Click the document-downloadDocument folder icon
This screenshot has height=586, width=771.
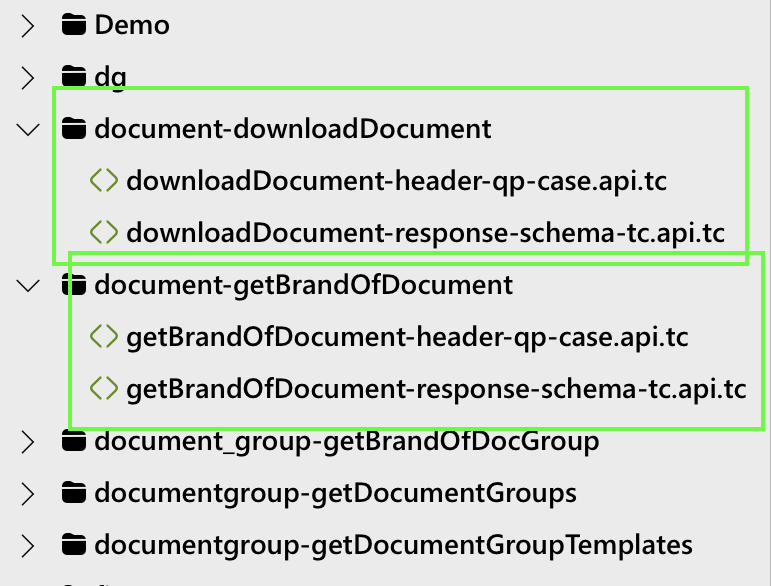(73, 129)
